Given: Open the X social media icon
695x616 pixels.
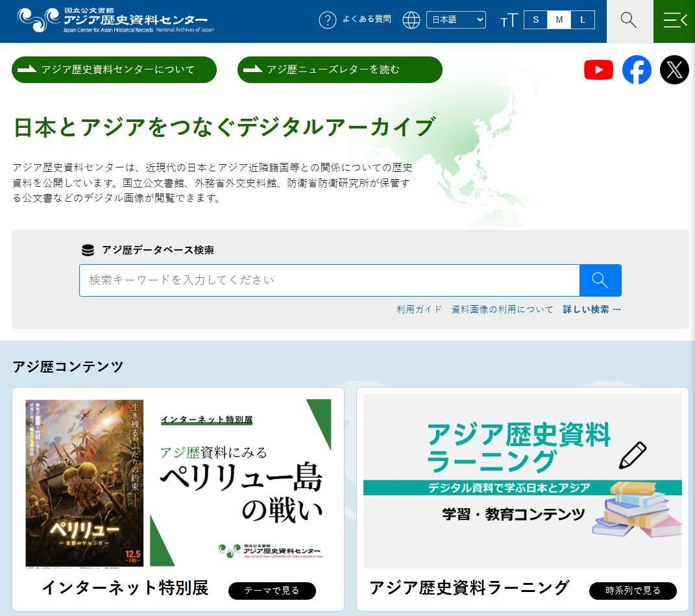Looking at the screenshot, I should click(674, 70).
